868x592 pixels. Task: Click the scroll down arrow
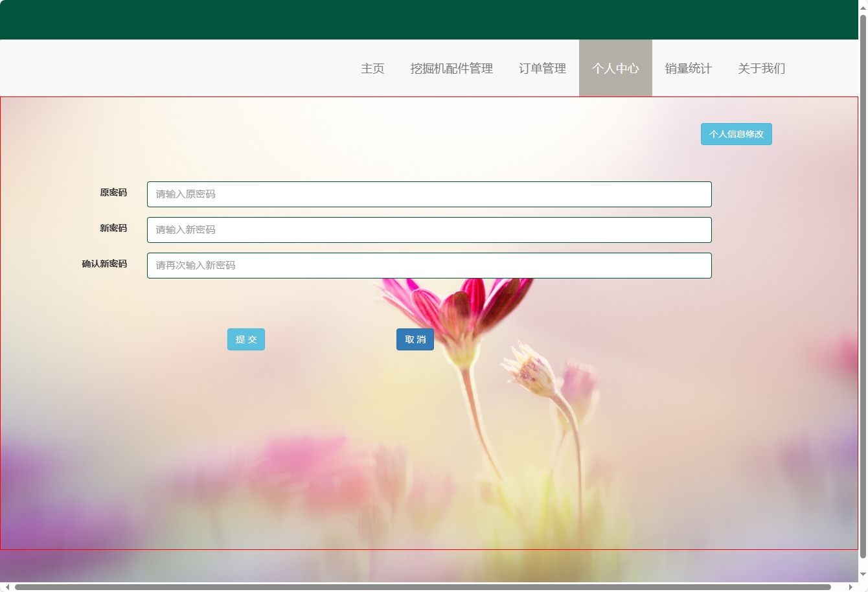863,575
